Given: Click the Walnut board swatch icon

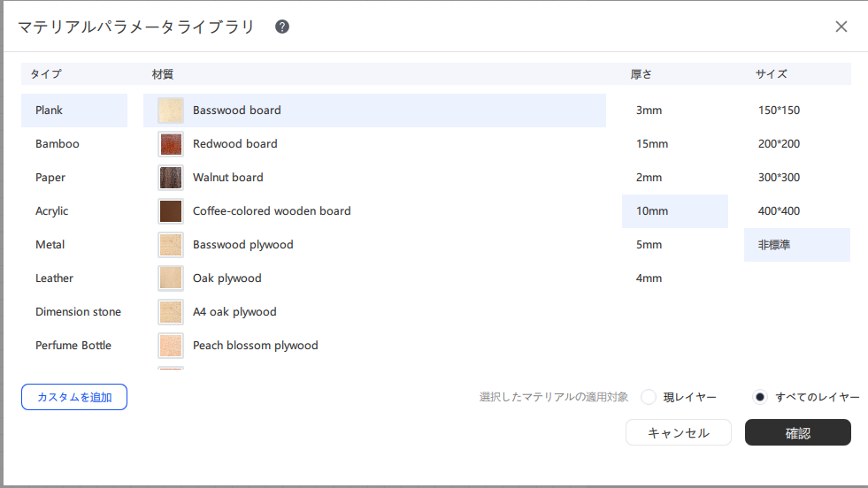Looking at the screenshot, I should tap(170, 178).
